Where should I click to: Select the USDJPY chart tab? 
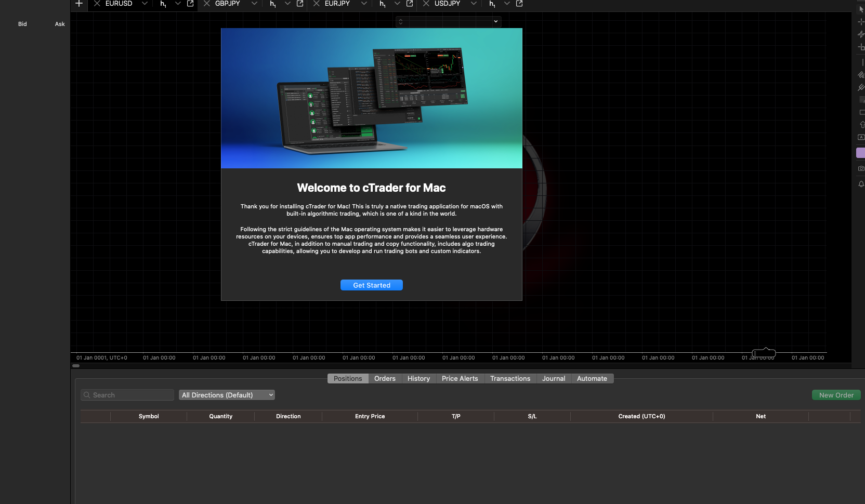click(x=448, y=4)
